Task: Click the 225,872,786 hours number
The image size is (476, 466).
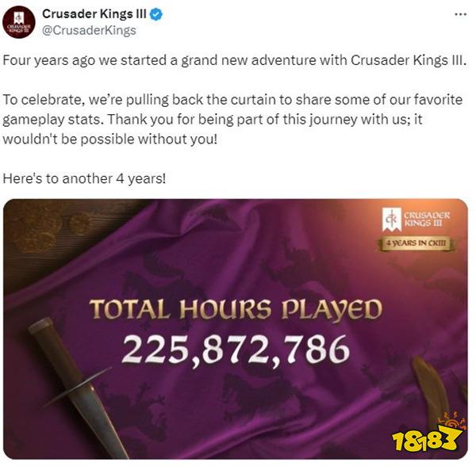Action: coord(236,349)
